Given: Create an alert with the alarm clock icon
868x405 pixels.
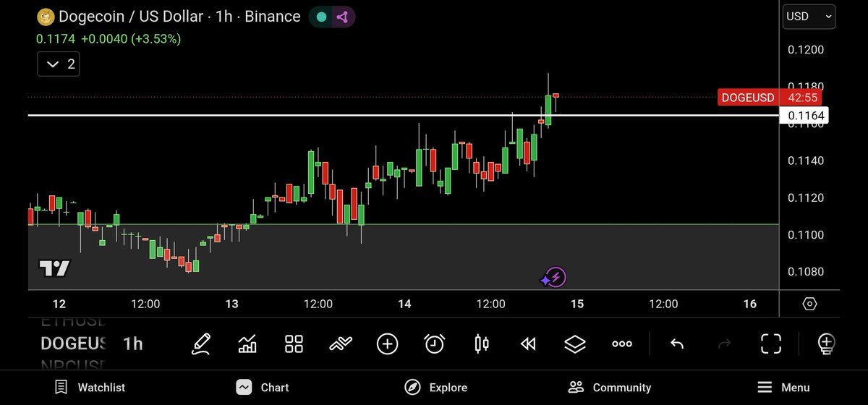Looking at the screenshot, I should [434, 344].
